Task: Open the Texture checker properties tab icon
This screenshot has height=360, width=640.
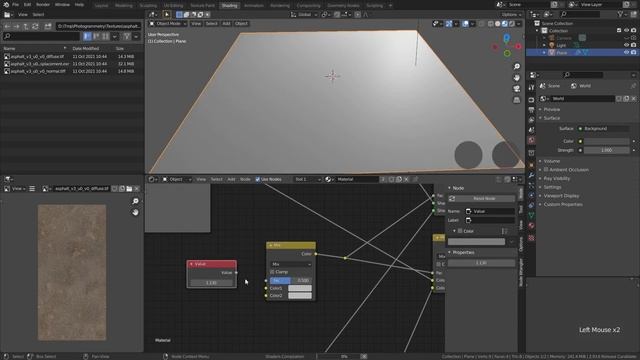Action: coord(531,238)
